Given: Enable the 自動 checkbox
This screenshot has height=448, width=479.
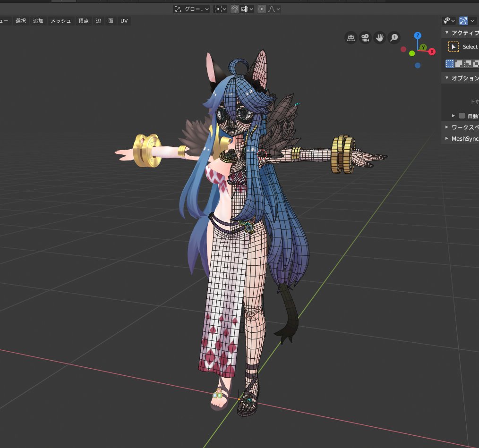Looking at the screenshot, I should tap(462, 116).
